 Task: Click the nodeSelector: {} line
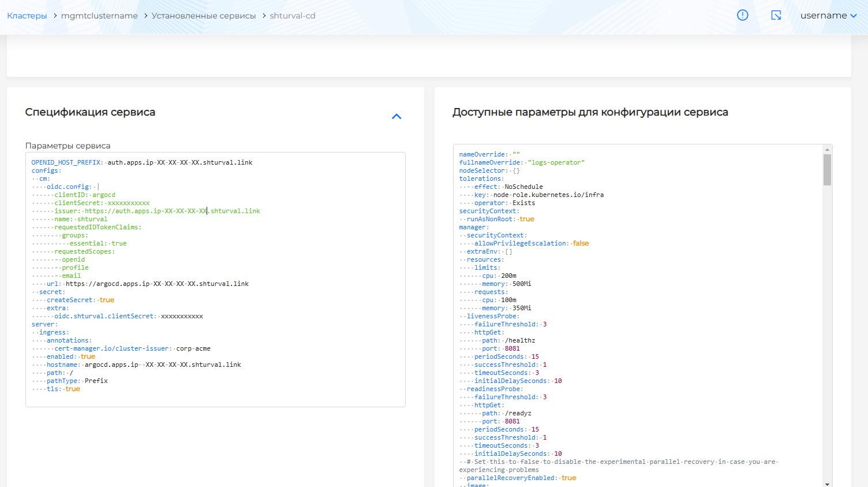point(489,170)
